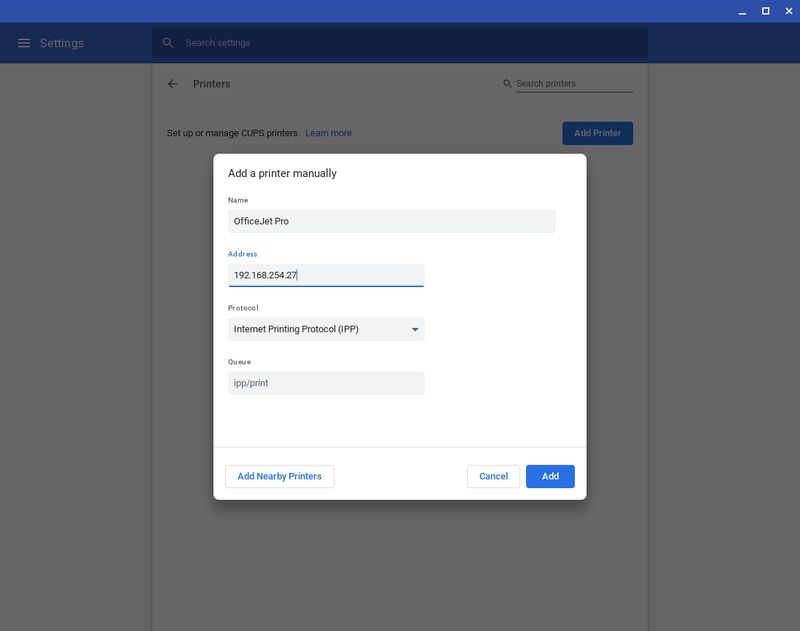Open the Settings hamburger menu
This screenshot has height=631, width=800.
[24, 43]
